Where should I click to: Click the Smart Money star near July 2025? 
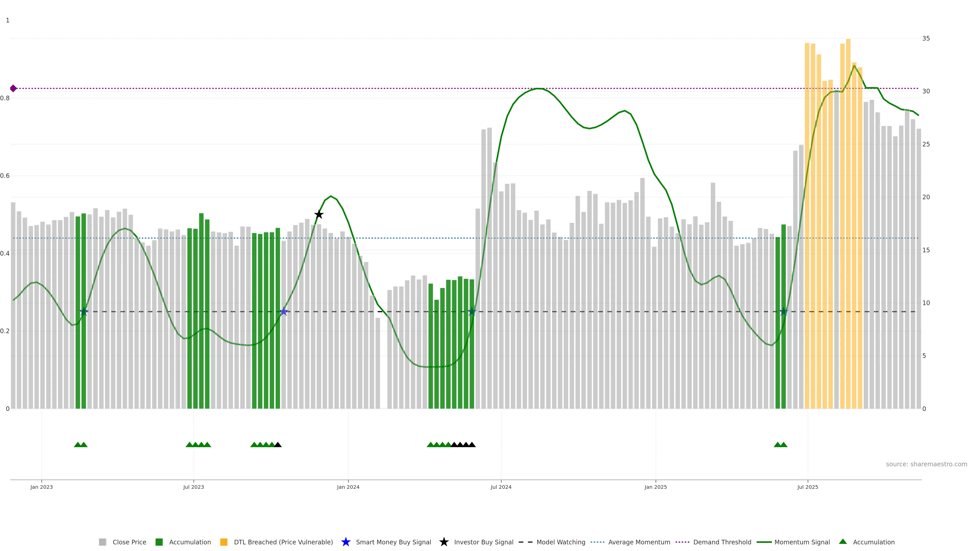coord(783,311)
